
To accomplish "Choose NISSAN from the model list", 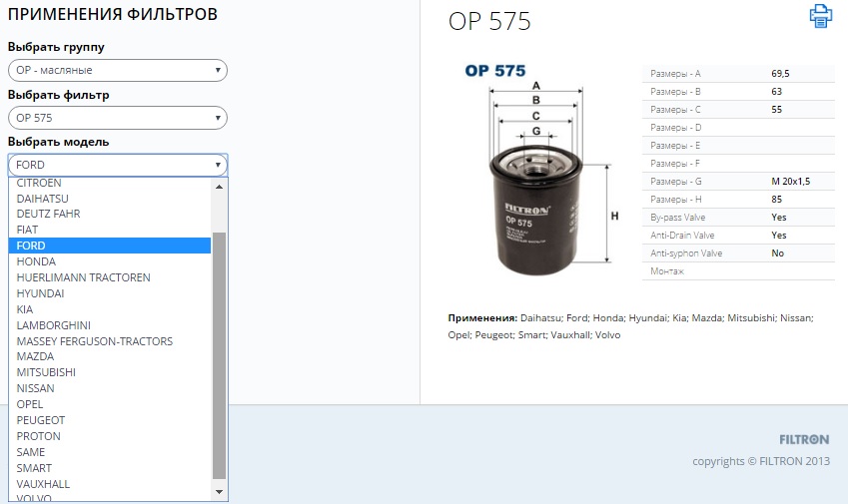I will pos(109,388).
